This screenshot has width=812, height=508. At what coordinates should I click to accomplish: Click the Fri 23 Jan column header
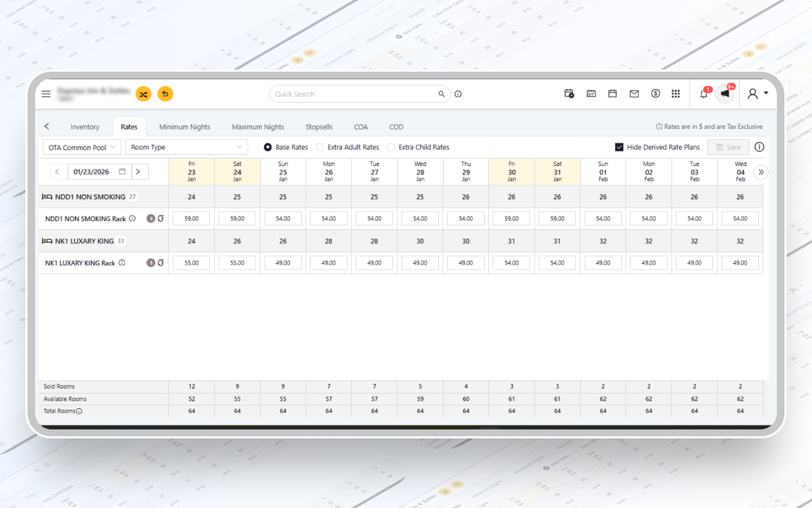191,172
